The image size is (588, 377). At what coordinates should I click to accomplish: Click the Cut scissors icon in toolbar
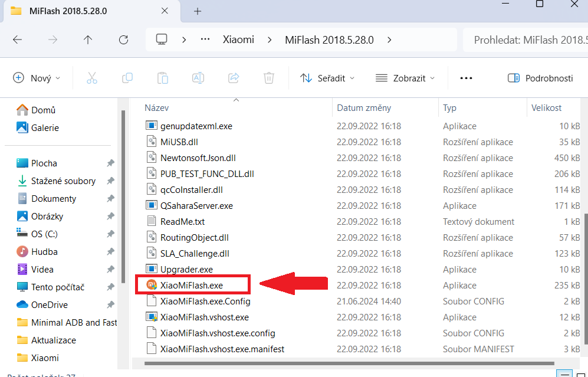click(x=91, y=78)
